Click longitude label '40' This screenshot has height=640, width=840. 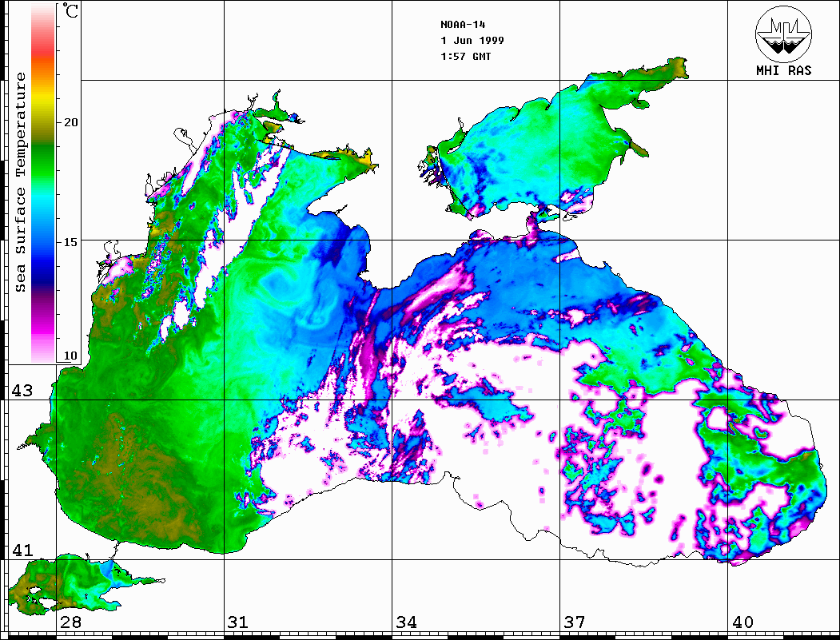point(742,622)
